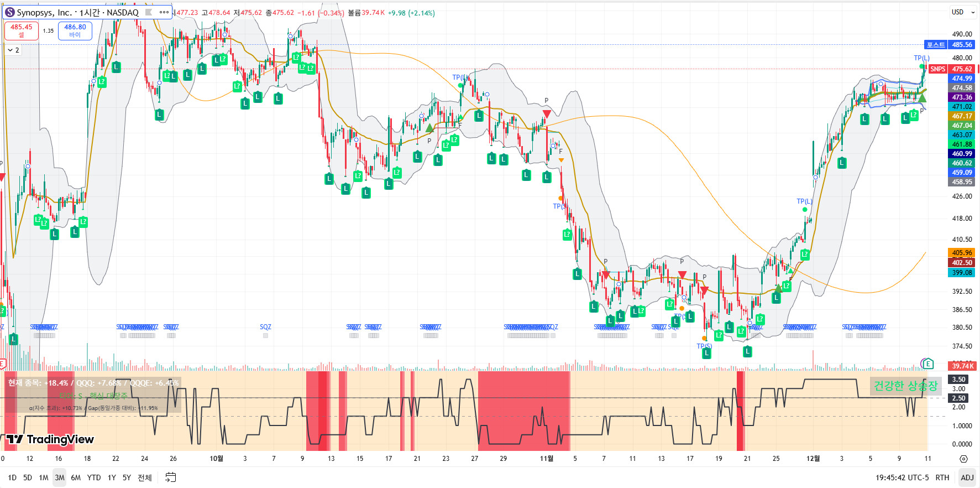Select the 6M time range
980x488 pixels.
point(76,477)
